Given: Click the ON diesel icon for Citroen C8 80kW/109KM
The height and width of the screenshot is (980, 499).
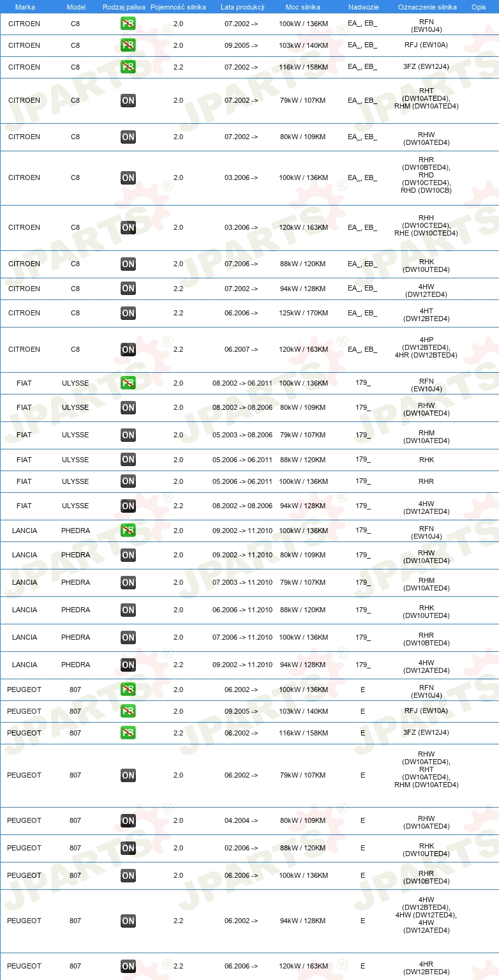Looking at the screenshot, I should 128,137.
